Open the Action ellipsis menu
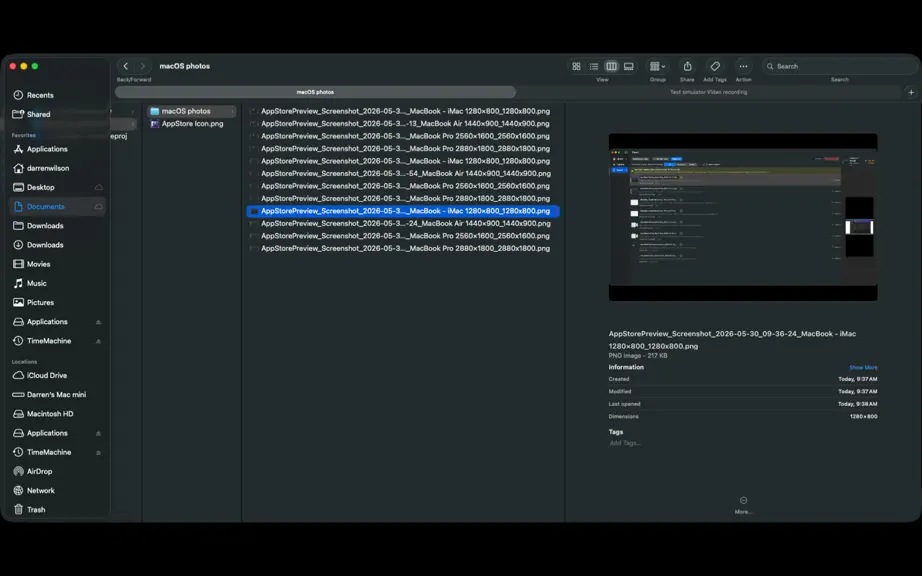This screenshot has height=576, width=922. pos(743,66)
